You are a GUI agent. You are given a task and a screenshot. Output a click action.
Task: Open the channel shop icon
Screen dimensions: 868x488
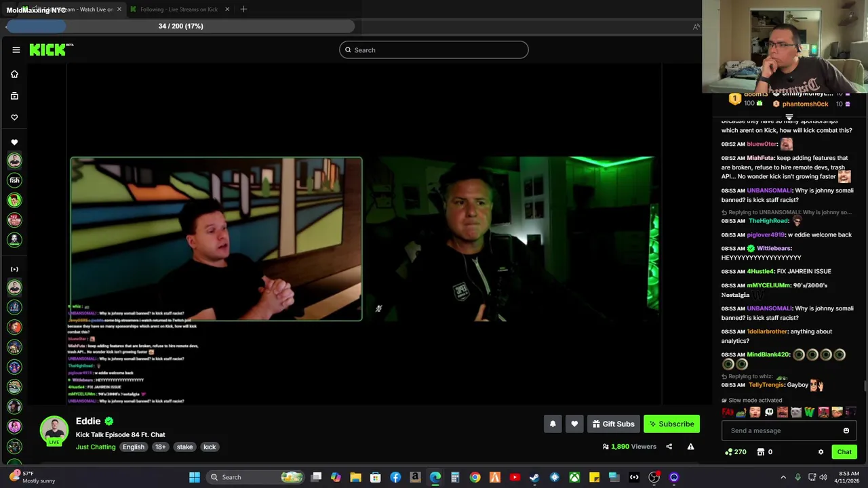click(761, 452)
